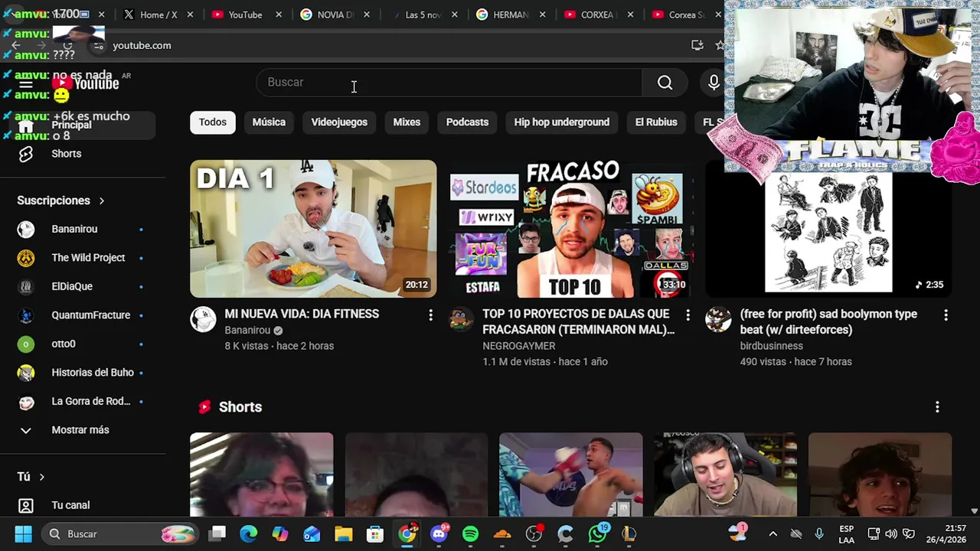Screen dimensions: 980x551
Task: Open the Shorts shelf three-dot menu
Action: pyautogui.click(x=937, y=407)
